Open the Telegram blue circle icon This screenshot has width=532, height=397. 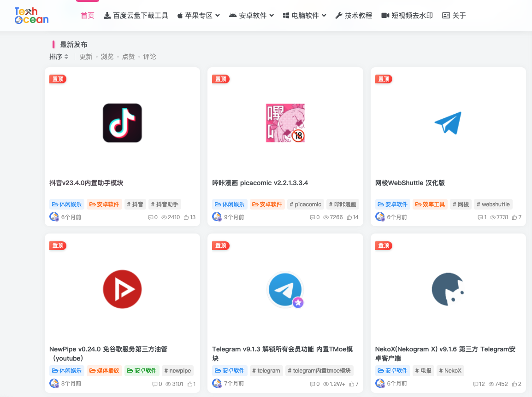(285, 289)
